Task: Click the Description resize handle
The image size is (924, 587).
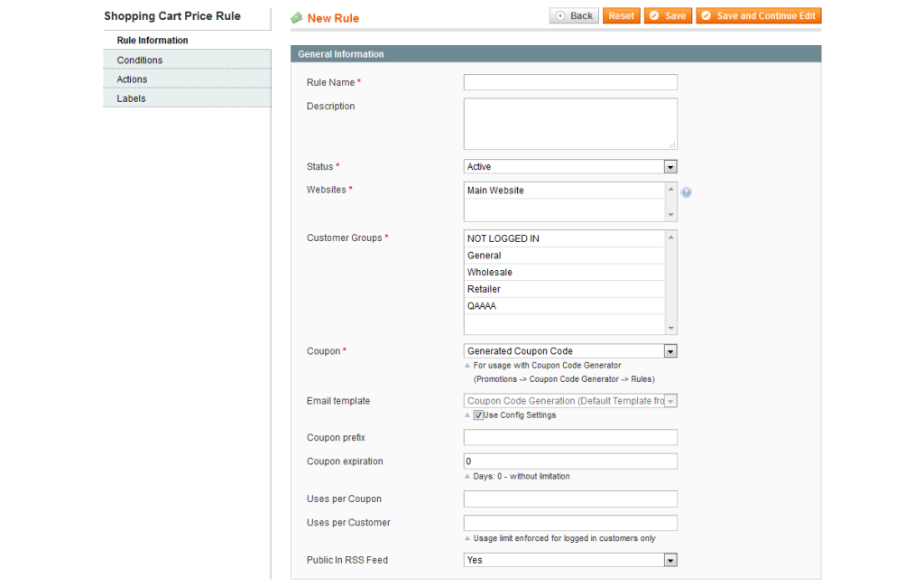Action: tap(671, 144)
